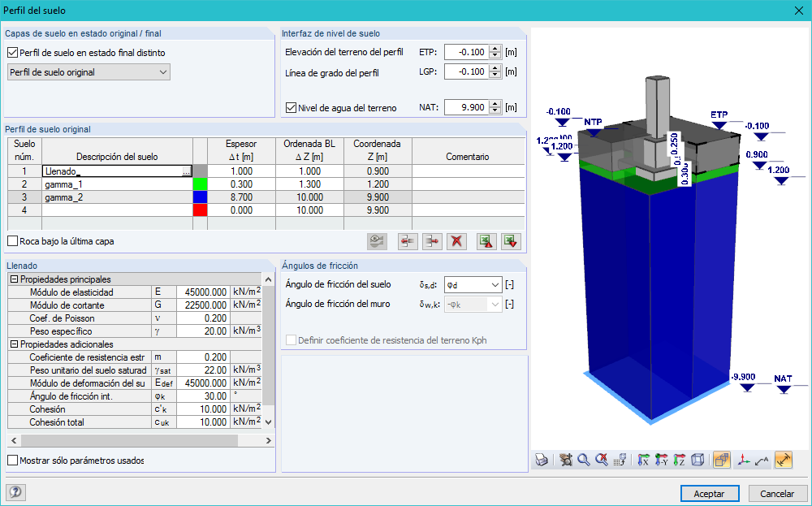Open help with the question mark button
The height and width of the screenshot is (506, 812).
click(16, 492)
